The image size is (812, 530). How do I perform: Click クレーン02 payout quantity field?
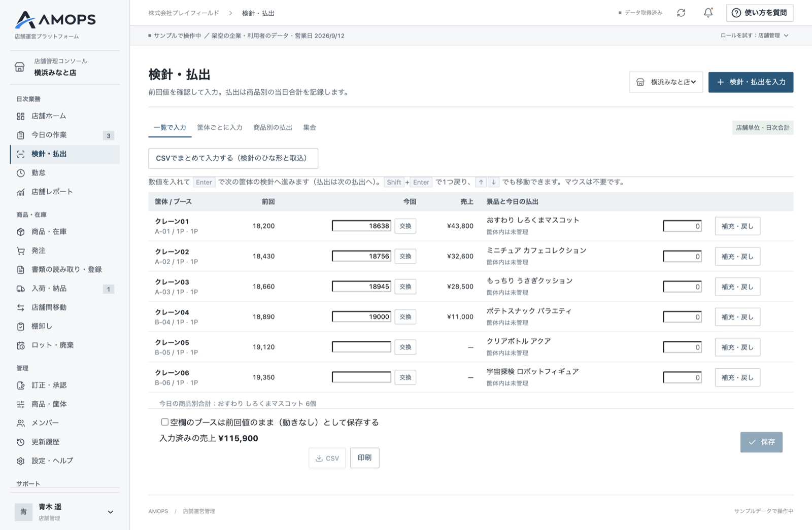click(682, 257)
